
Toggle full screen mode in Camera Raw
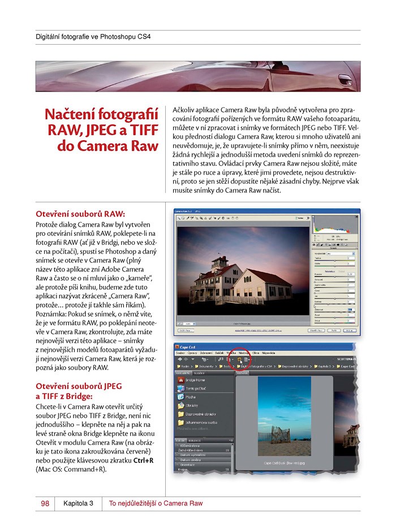tap(308, 218)
